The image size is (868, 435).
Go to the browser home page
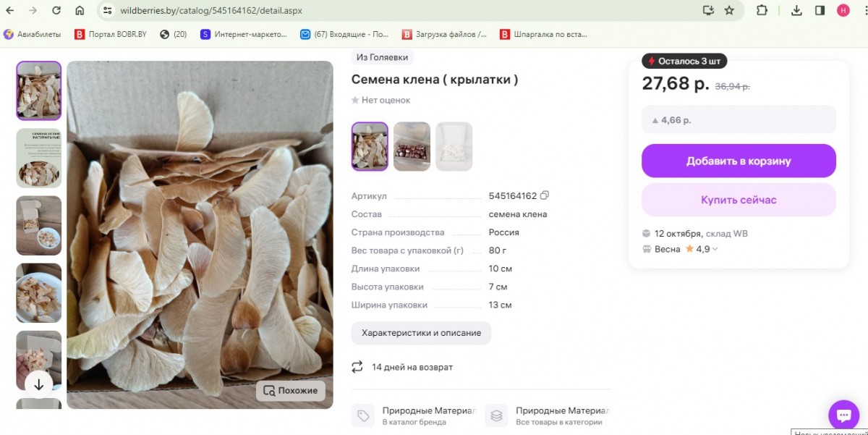80,11
